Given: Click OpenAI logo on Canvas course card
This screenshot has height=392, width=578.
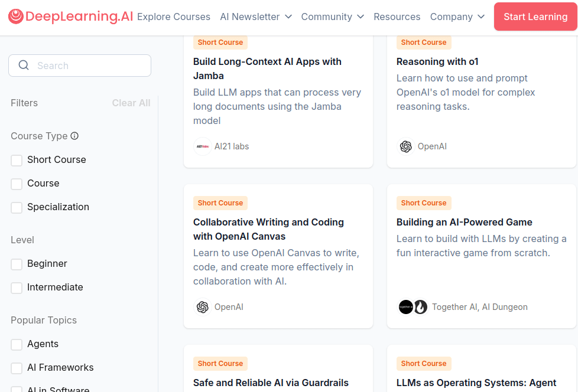Looking at the screenshot, I should pos(203,307).
